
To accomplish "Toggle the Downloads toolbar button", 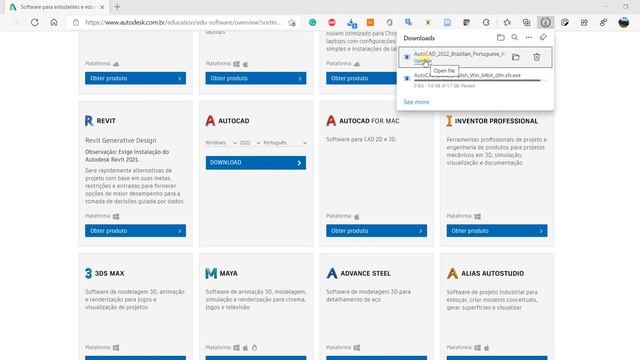I will [x=545, y=22].
